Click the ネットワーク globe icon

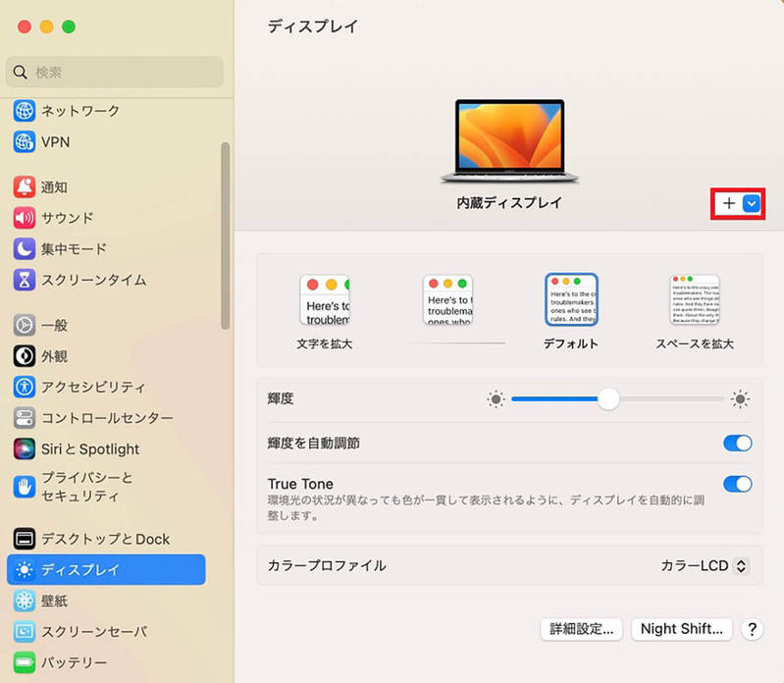[x=24, y=111]
